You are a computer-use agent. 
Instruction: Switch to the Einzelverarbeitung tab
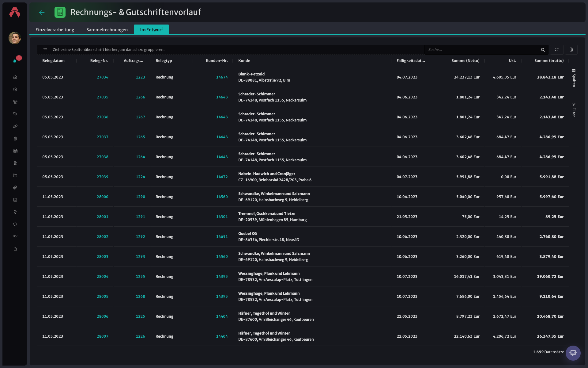[55, 30]
